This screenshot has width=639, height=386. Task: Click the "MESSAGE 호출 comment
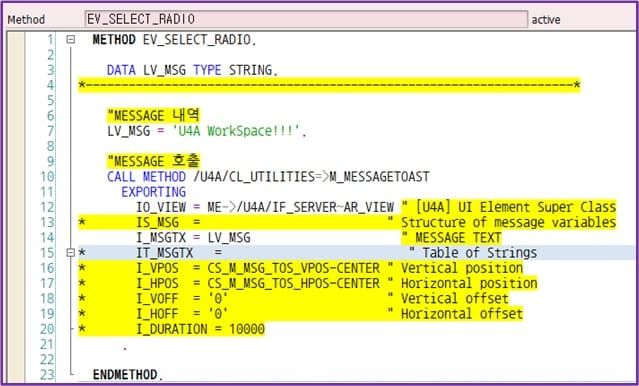point(154,161)
